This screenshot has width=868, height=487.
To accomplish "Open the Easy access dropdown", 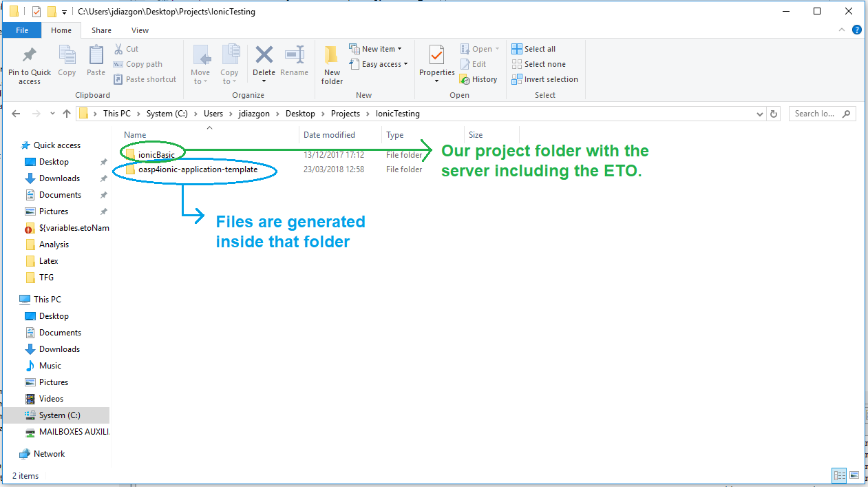I will click(x=379, y=64).
